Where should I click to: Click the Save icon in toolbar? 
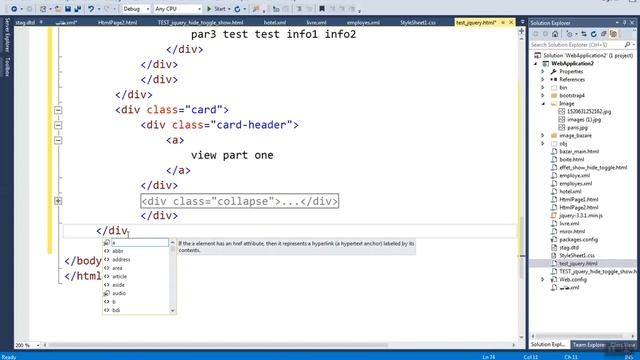click(x=68, y=9)
